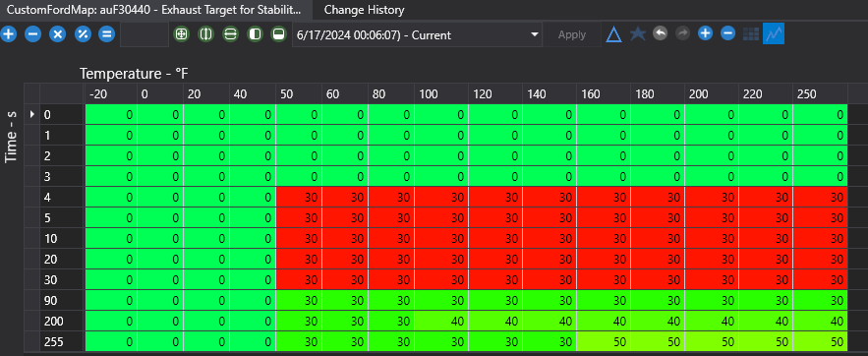868x356 pixels.
Task: Select cell at Time 10, Temperature 220
Action: (x=766, y=239)
